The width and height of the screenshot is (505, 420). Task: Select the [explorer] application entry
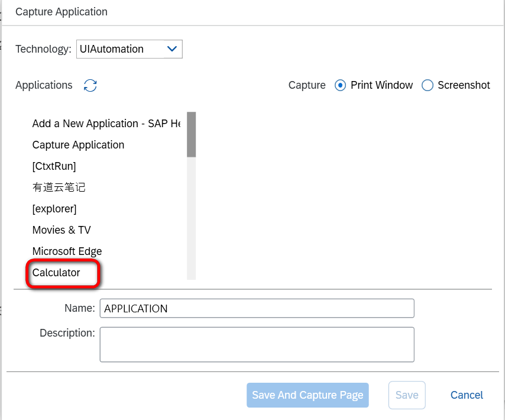(x=54, y=209)
